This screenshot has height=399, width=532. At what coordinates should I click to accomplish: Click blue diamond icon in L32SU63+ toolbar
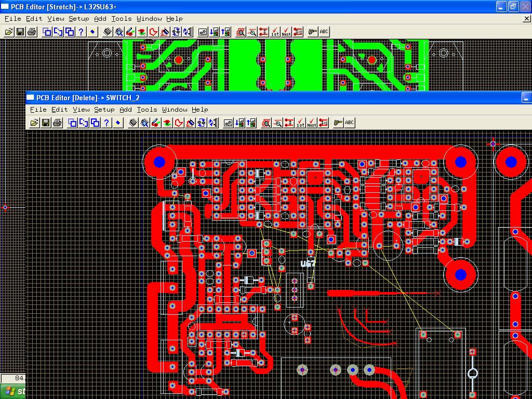pyautogui.click(x=92, y=32)
